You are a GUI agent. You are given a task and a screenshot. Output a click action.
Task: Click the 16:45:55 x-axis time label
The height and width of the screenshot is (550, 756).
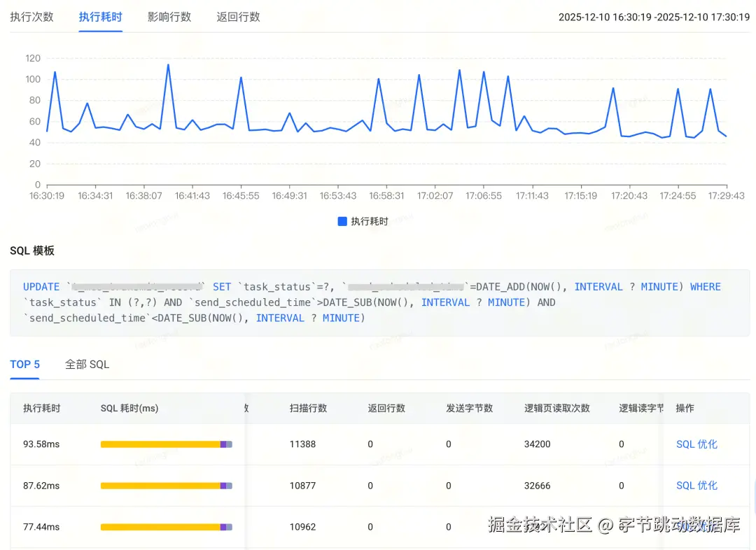coord(241,196)
